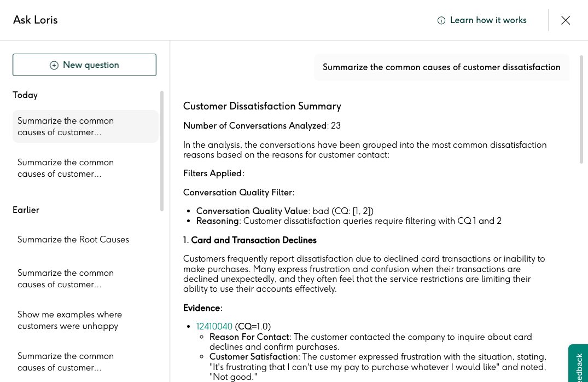Click the answer panel scrollbar

[x=581, y=109]
